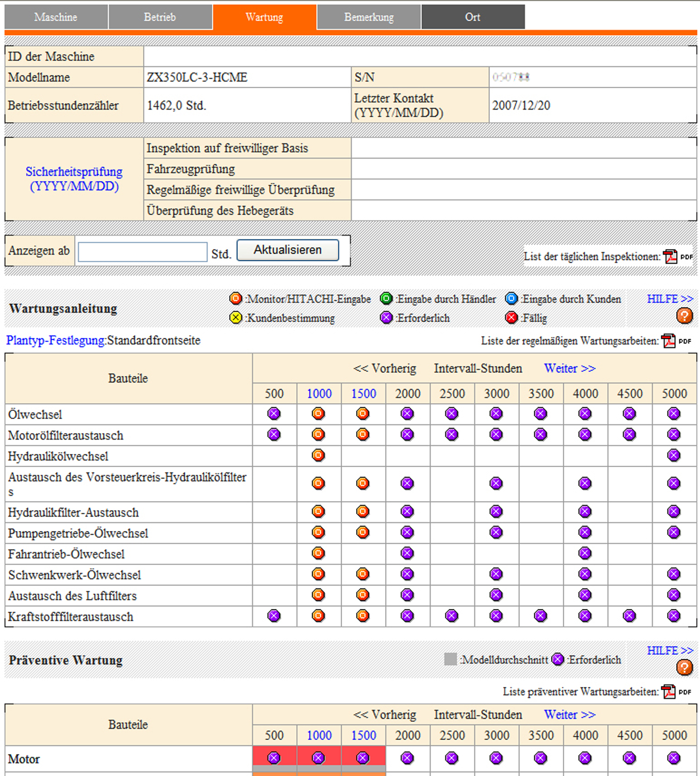
Task: Open the Sicherheitsprüfung link
Action: (x=74, y=179)
